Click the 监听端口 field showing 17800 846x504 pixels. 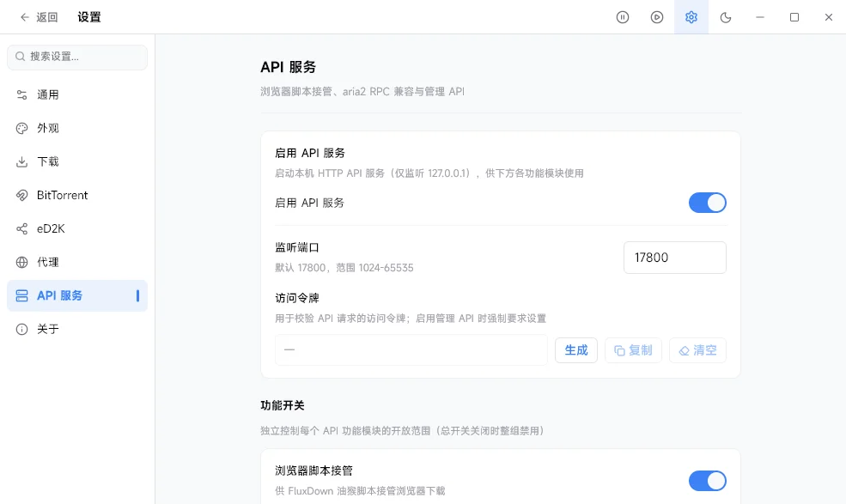point(675,258)
